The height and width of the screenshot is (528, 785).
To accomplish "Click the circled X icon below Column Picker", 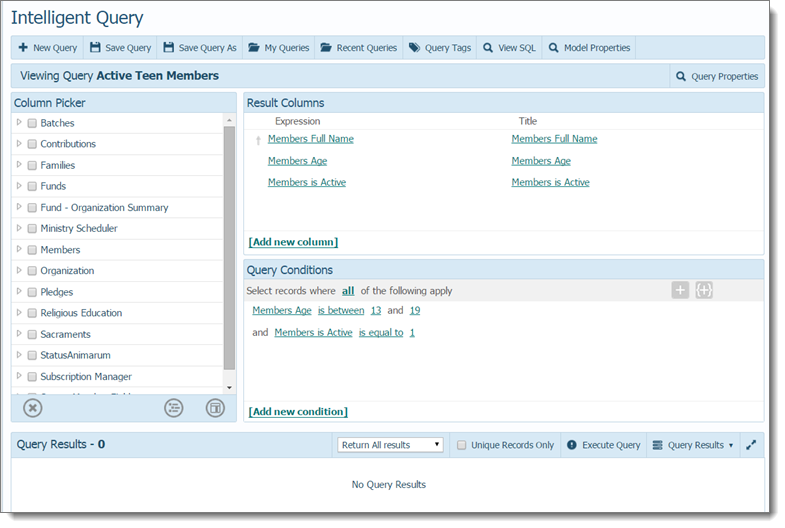I will pos(33,408).
